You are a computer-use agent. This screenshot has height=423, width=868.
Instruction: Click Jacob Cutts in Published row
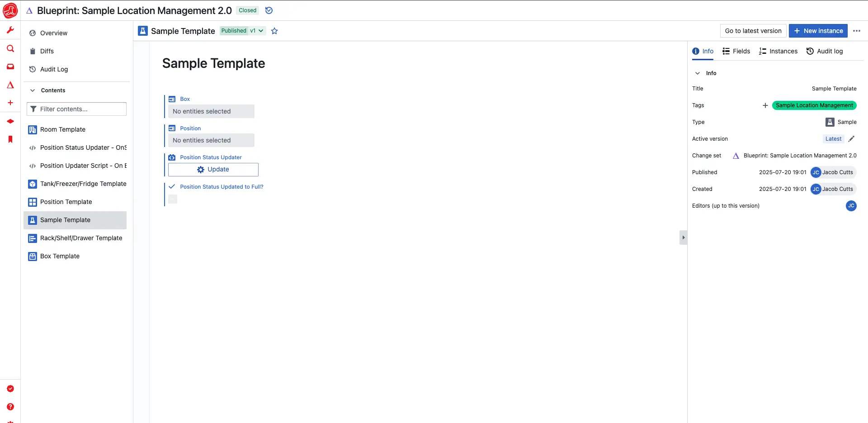[833, 172]
